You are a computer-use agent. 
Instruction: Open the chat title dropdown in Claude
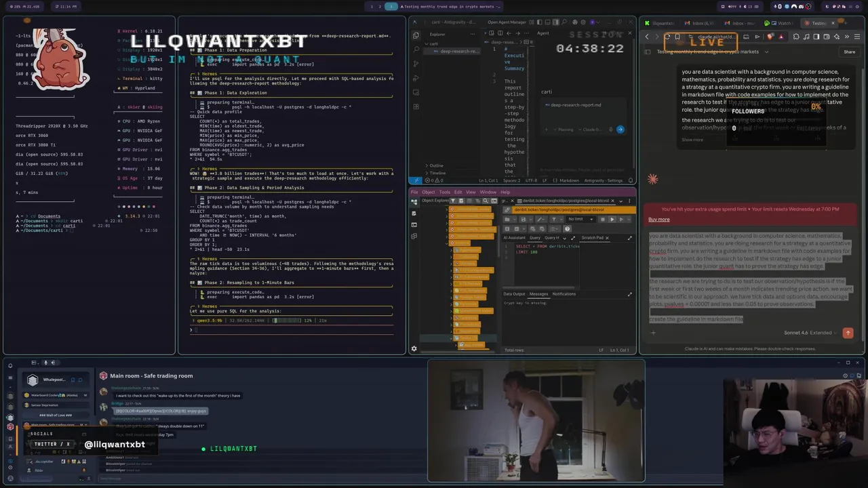[767, 52]
